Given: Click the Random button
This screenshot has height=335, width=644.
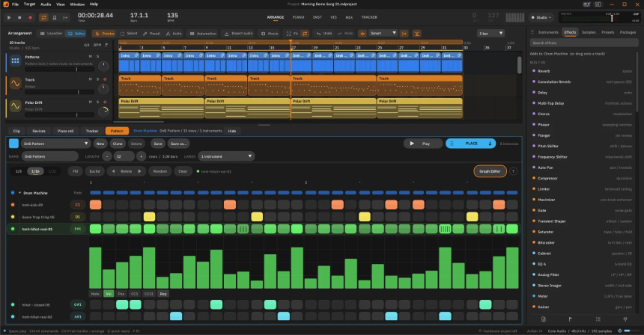Looking at the screenshot, I should click(160, 171).
